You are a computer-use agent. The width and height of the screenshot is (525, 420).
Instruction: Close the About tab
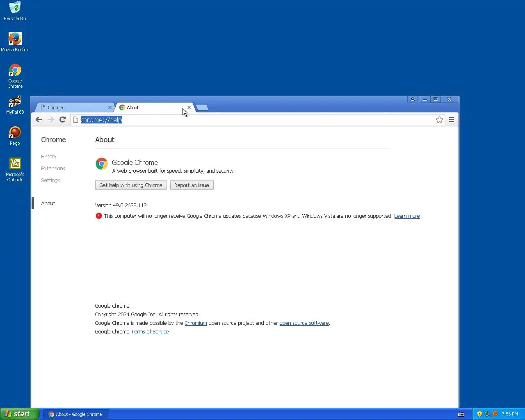pyautogui.click(x=189, y=107)
